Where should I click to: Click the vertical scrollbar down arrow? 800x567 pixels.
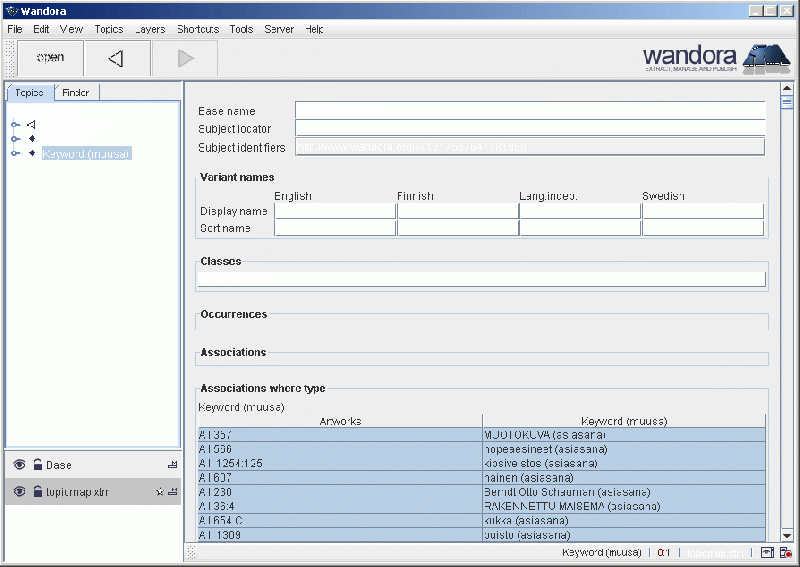pos(787,536)
